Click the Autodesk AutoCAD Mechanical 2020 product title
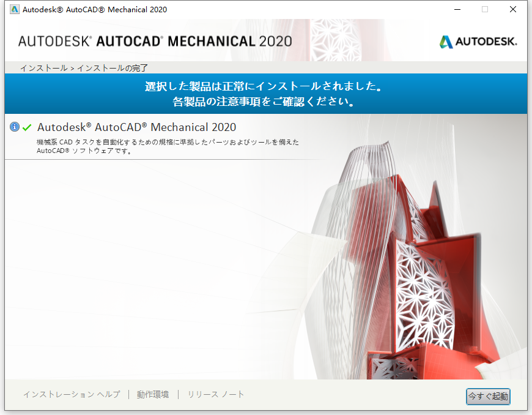This screenshot has width=532, height=415. point(137,127)
